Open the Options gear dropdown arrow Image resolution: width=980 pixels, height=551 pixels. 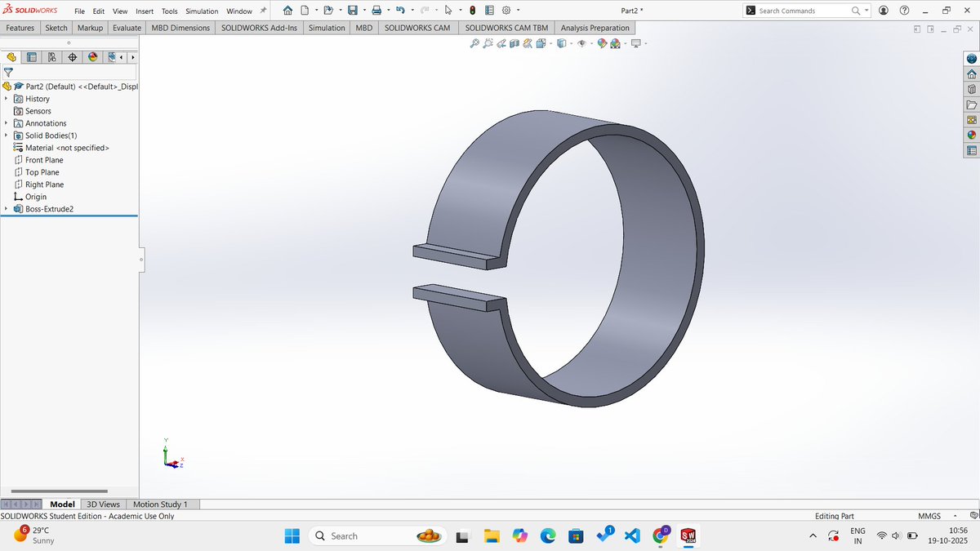point(518,11)
